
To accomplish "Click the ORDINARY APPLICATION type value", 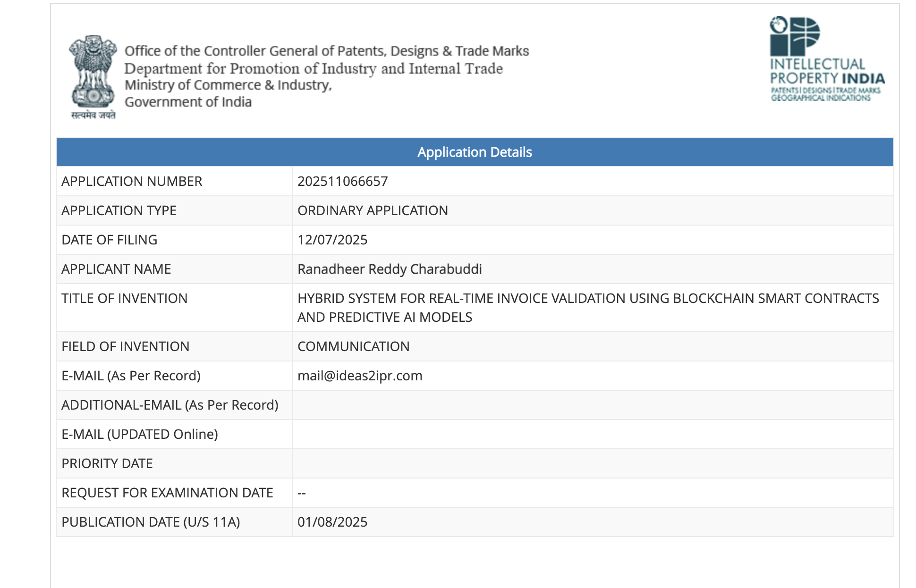I will 373,210.
